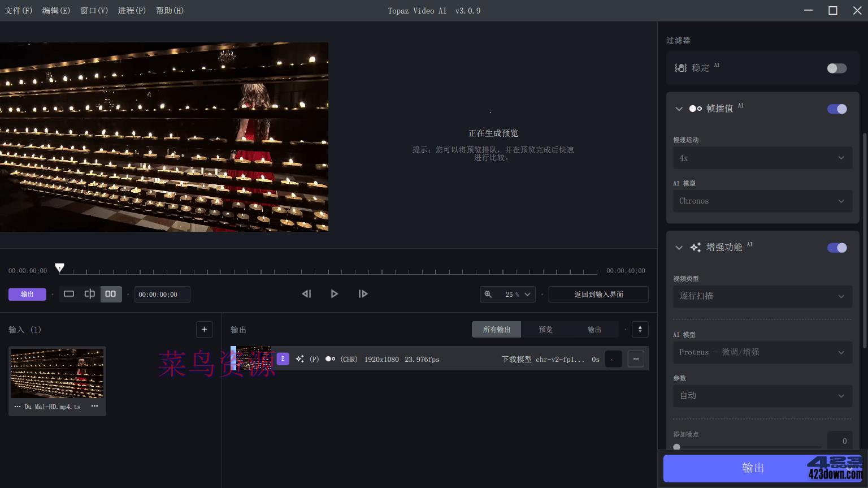
Task: Switch to the 预览 output tab
Action: click(545, 329)
